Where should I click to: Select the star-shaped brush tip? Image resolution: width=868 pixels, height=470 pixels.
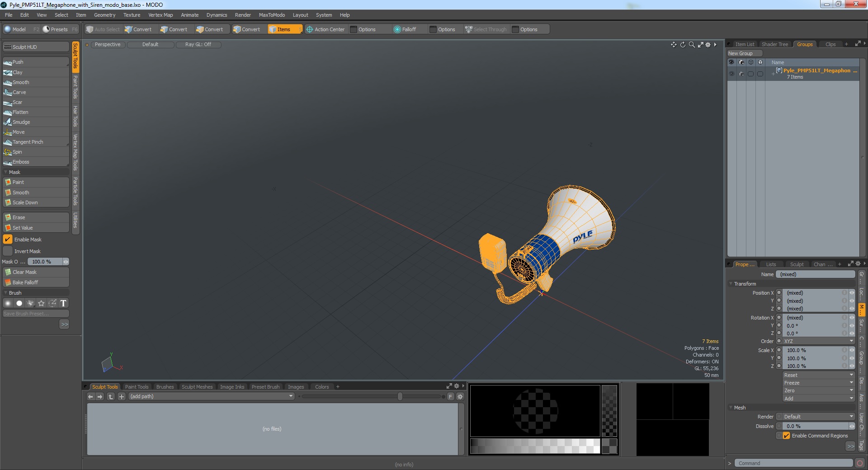[41, 303]
